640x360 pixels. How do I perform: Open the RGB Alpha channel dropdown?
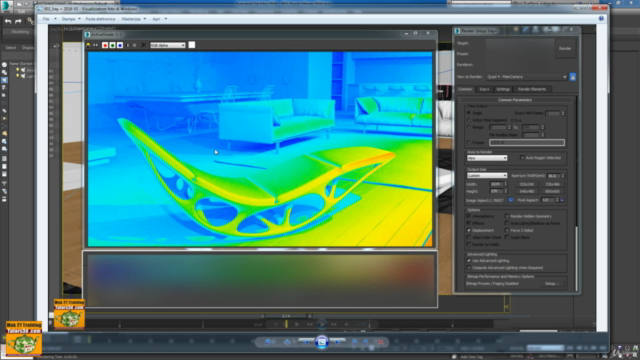168,45
